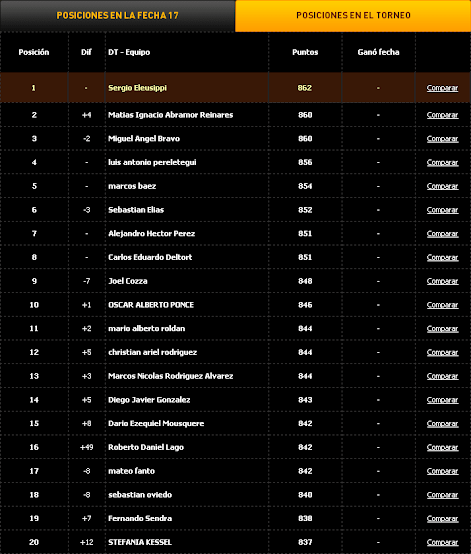Open Comparar for OSCAR ALBERTO PONCE
The height and width of the screenshot is (554, 471).
(442, 305)
